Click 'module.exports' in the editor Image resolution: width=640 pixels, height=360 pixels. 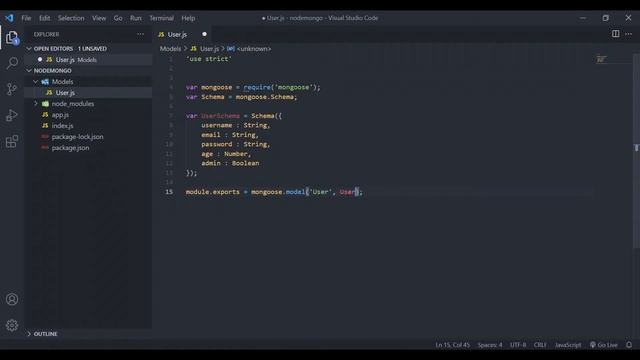tap(213, 192)
